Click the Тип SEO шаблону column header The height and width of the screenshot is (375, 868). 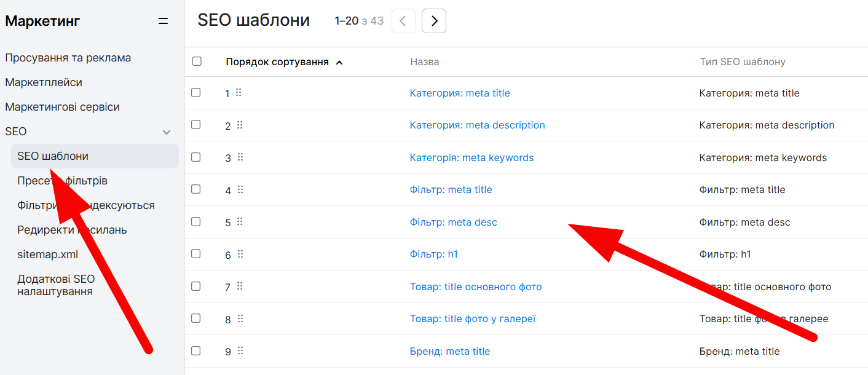click(743, 62)
